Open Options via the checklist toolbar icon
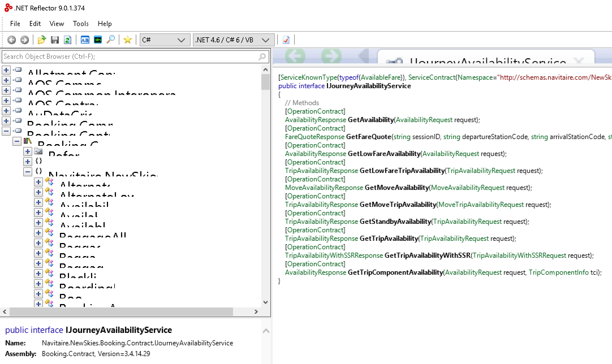This screenshot has width=612, height=364. [x=286, y=40]
